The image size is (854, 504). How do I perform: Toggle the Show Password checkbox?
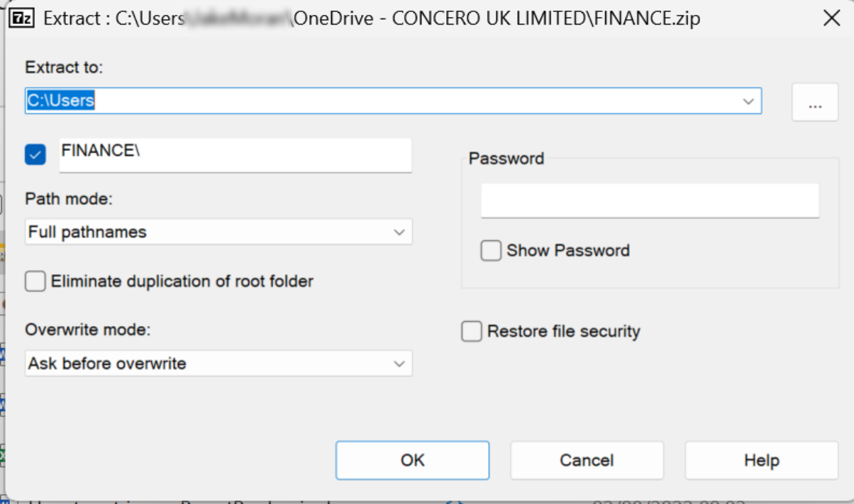491,251
